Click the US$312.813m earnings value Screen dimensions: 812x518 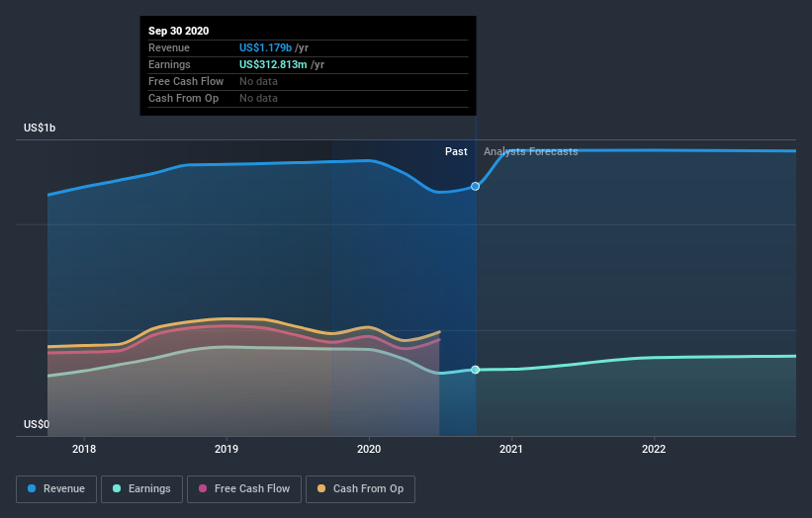[x=273, y=64]
